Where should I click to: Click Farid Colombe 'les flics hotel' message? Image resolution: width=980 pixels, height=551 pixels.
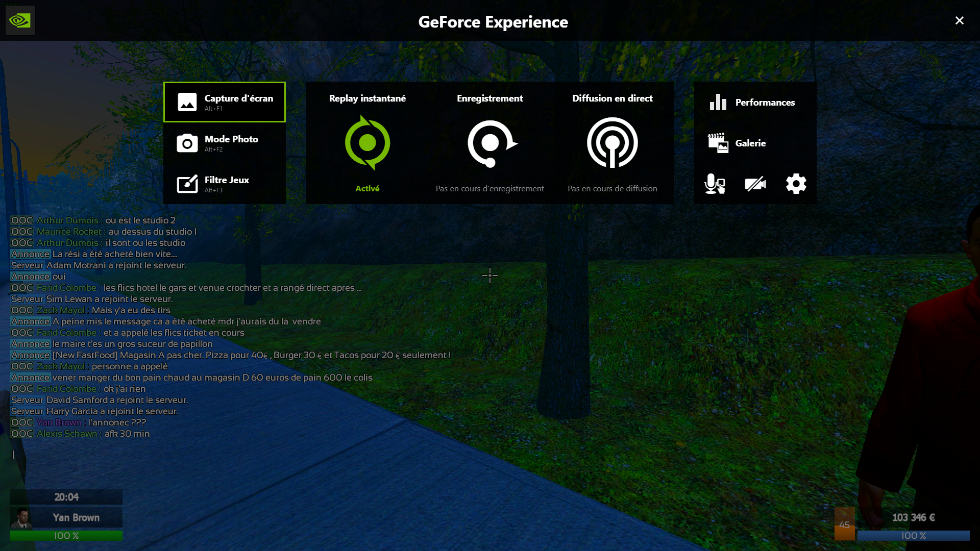pos(186,288)
